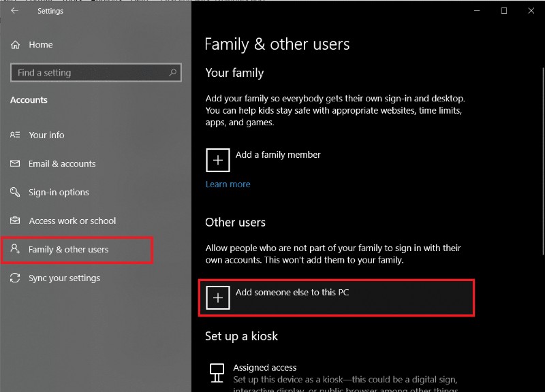This screenshot has width=545, height=392.
Task: Click the Add a family member button
Action: coord(278,154)
